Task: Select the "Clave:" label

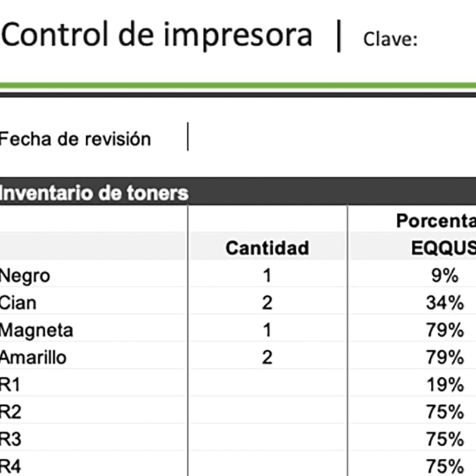Action: pos(390,40)
